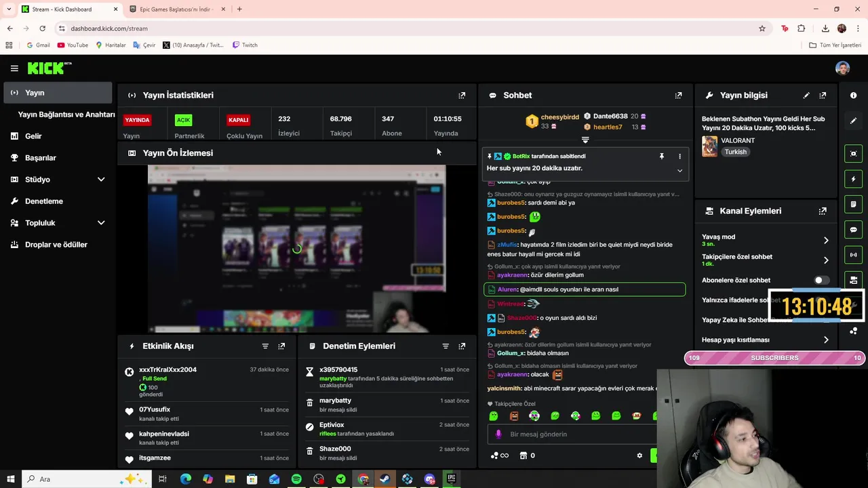Click the 109 subscribers goal progress bar
Screen dimensions: 868x488
pos(774,358)
